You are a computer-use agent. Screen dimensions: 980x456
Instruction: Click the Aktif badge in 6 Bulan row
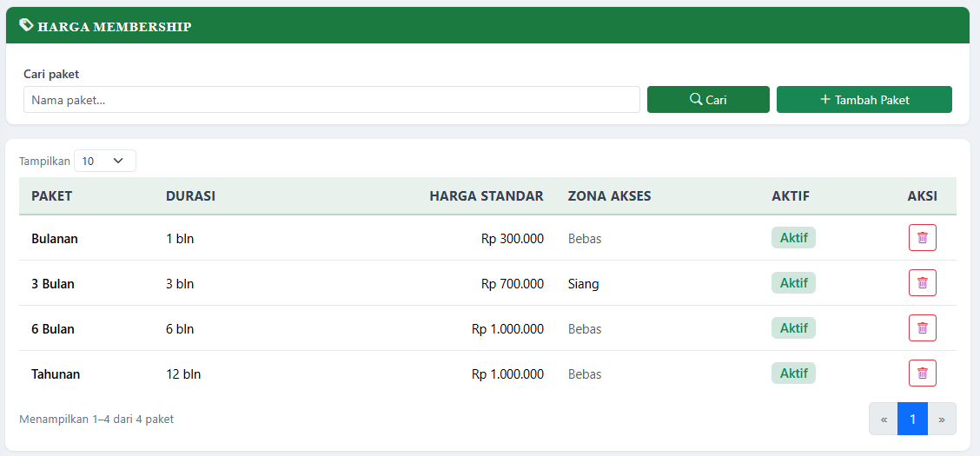(x=794, y=327)
